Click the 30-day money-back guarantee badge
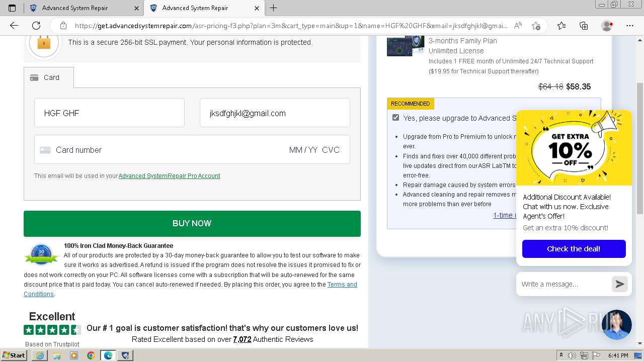The width and height of the screenshot is (644, 362). coord(42,254)
